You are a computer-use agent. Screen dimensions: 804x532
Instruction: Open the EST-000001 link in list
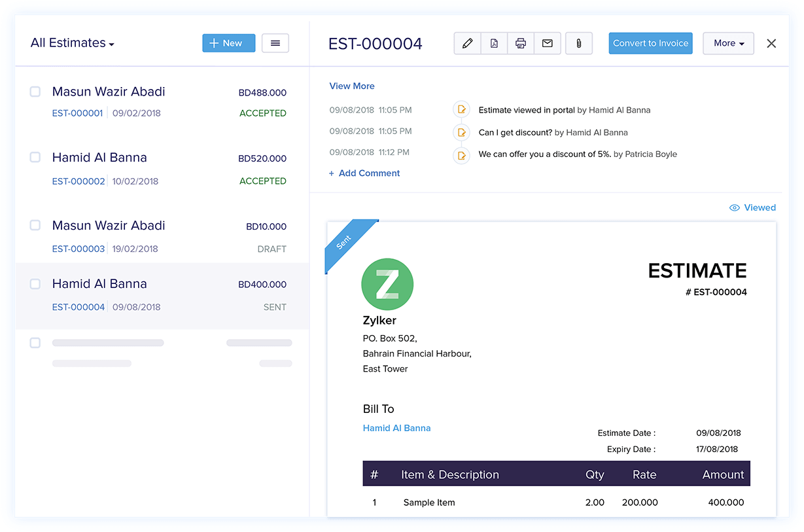[x=78, y=113]
